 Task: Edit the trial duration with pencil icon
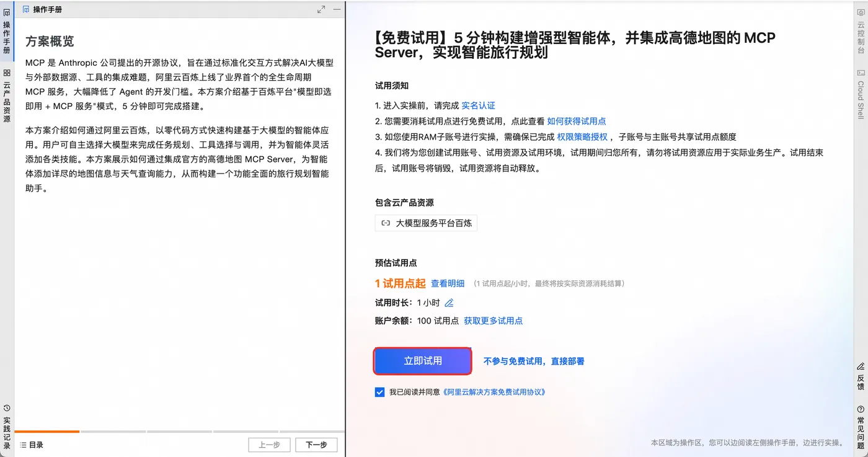point(449,303)
